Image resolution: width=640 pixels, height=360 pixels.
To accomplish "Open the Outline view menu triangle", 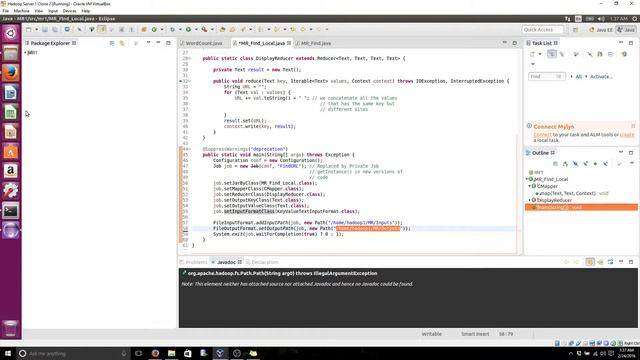I will click(x=631, y=163).
